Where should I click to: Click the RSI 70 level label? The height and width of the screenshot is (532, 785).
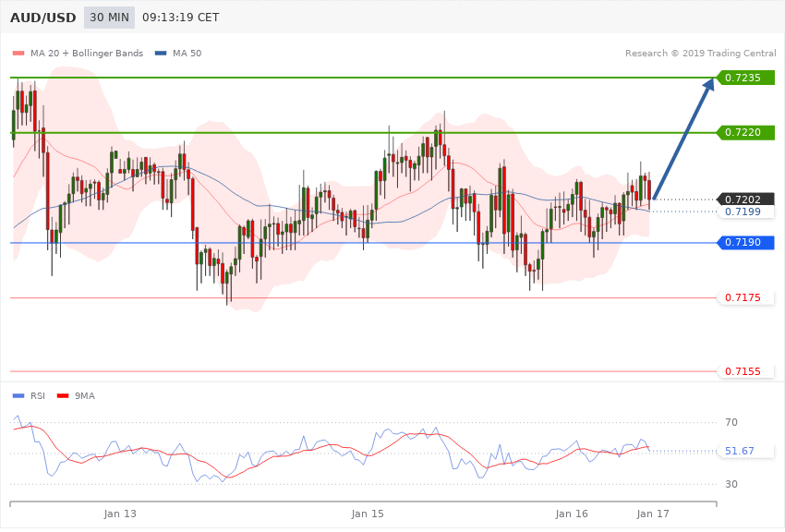[731, 422]
